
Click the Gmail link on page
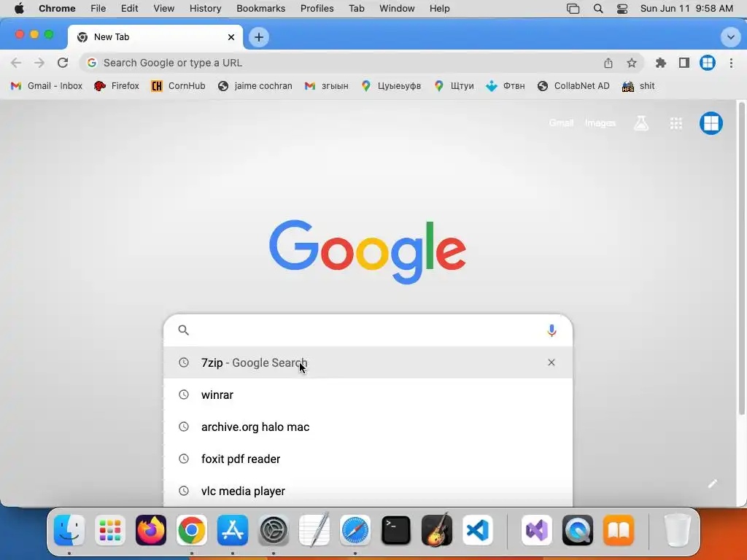[x=561, y=123]
